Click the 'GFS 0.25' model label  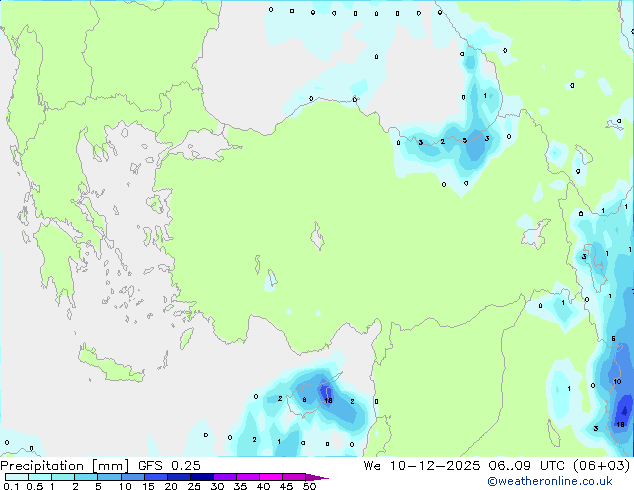pos(169,466)
